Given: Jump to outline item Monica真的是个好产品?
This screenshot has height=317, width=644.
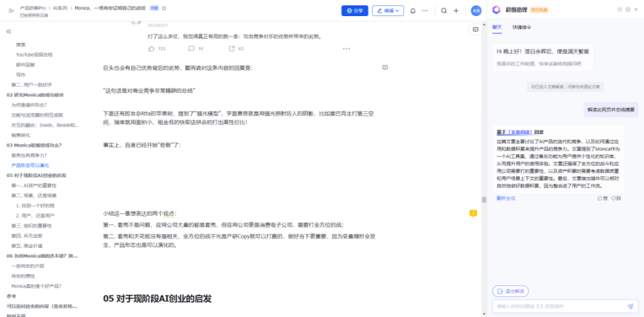Looking at the screenshot, I should click(36, 286).
